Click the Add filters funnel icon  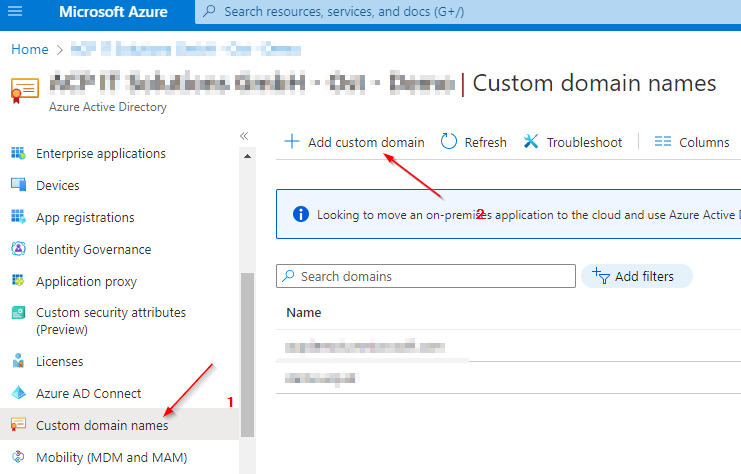[x=601, y=276]
